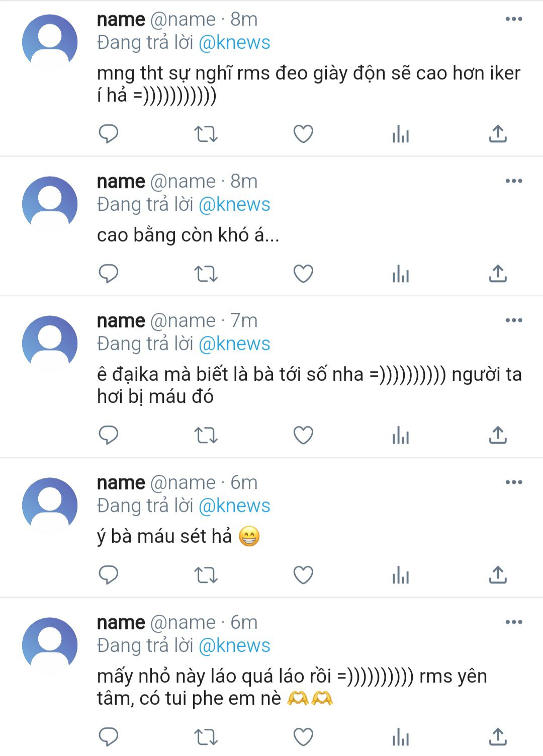Retweet the 'ý bà máu sét hả' tweet

tap(206, 575)
